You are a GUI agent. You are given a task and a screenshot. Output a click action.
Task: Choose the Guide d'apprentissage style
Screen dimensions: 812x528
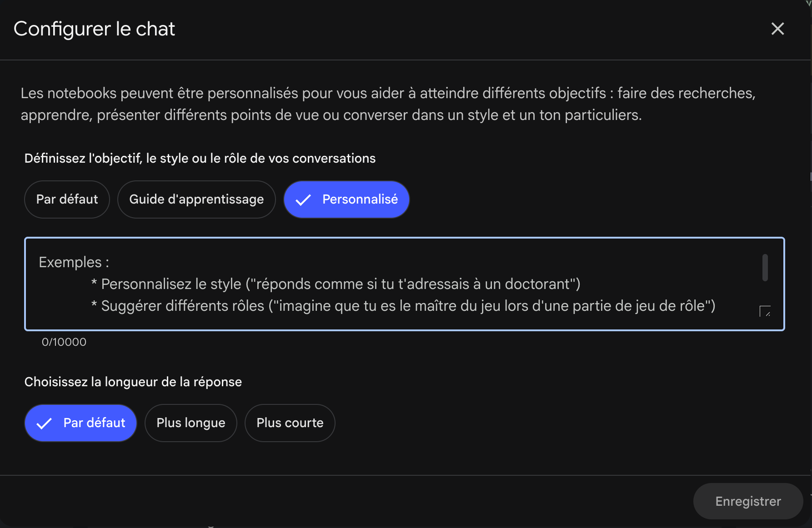[x=196, y=199]
